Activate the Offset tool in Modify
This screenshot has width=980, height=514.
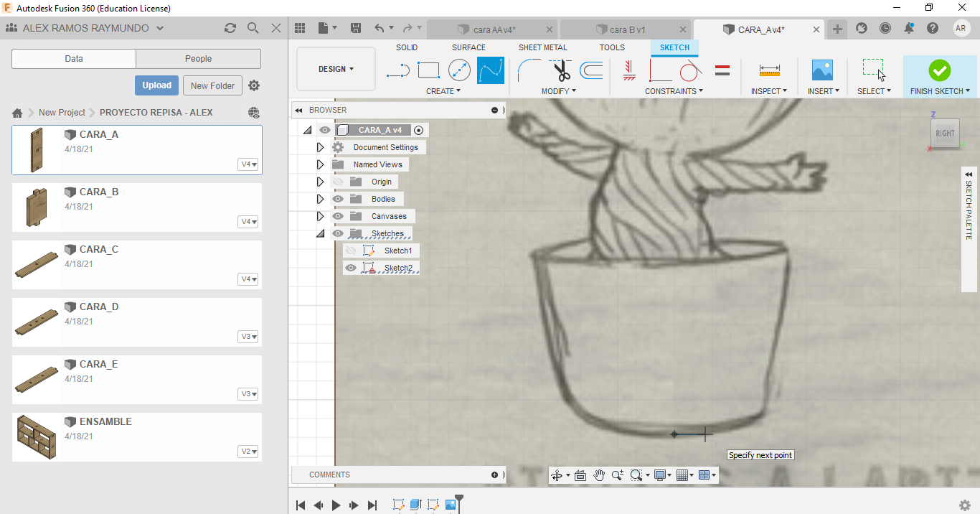click(x=591, y=70)
